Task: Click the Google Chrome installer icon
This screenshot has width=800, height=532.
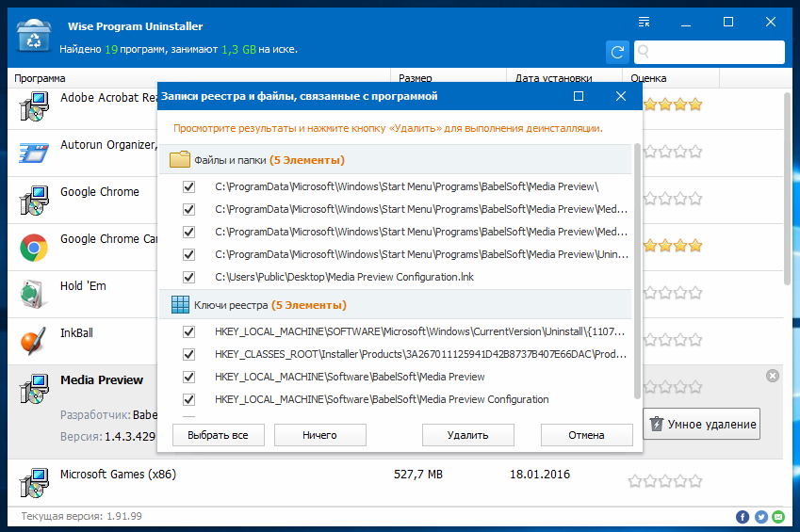Action: coord(34,200)
